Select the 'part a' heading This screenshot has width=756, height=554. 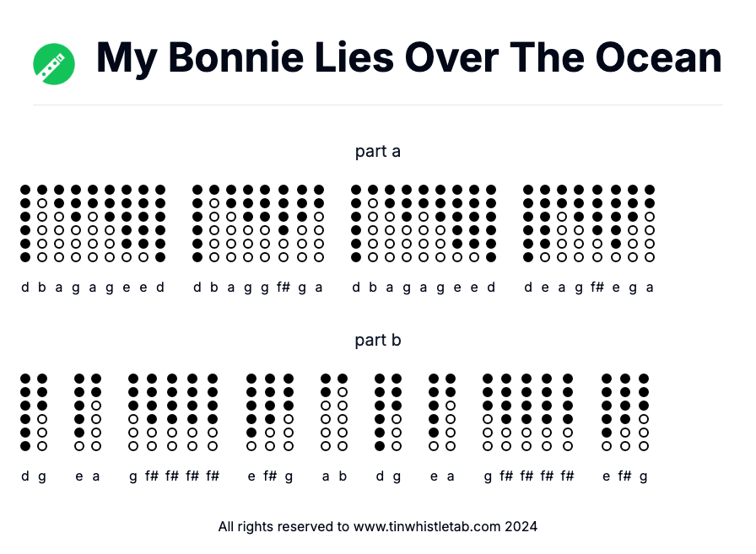[378, 152]
